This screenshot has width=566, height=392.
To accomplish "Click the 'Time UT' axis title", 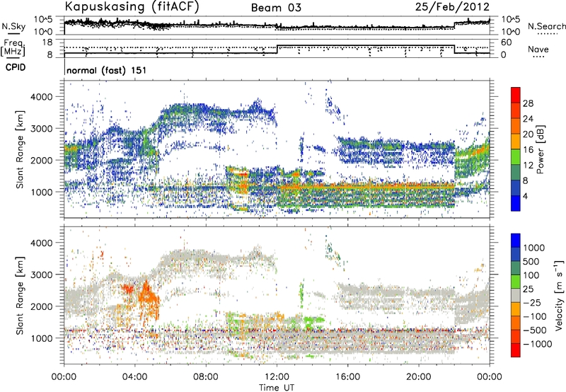I will tap(277, 388).
